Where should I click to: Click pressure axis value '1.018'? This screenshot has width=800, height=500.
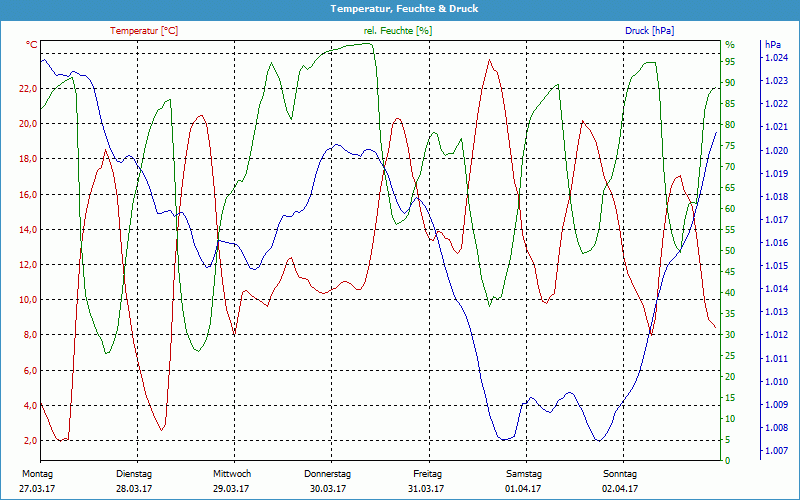(777, 197)
